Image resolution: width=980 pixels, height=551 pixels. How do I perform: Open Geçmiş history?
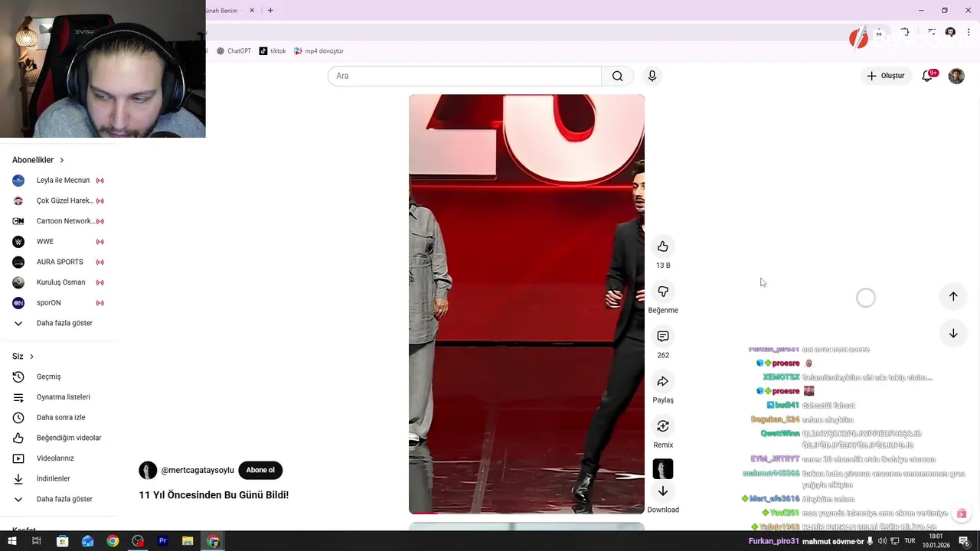point(58,377)
